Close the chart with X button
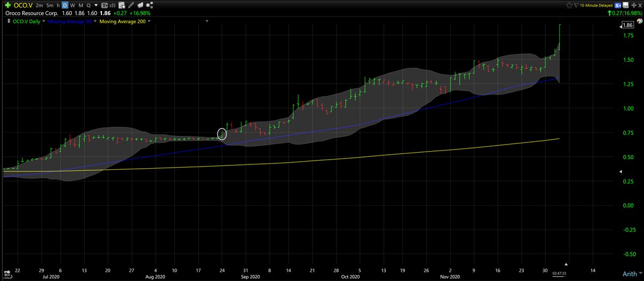Viewport: 644px width, 281px height. (x=640, y=5)
